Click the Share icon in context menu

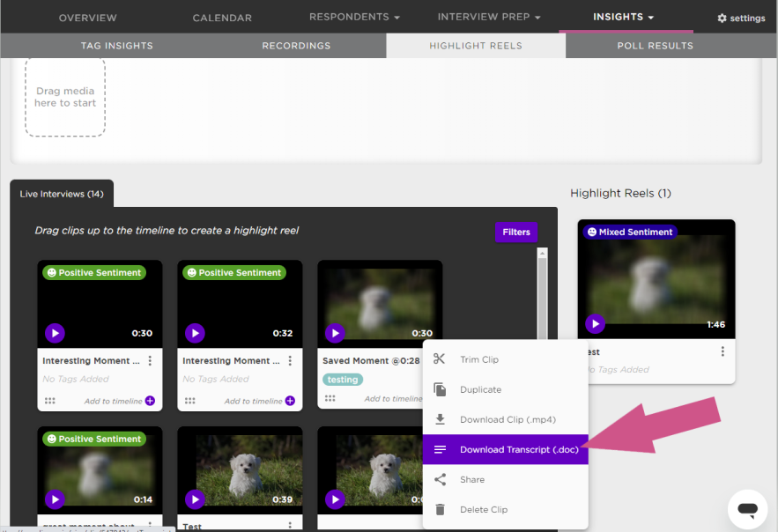[x=440, y=479]
